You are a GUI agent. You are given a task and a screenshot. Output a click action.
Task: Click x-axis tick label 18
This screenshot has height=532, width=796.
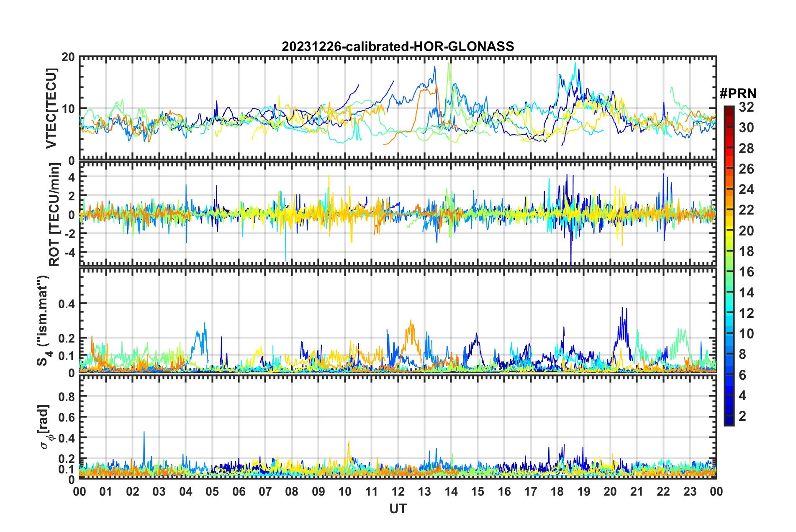coord(557,491)
